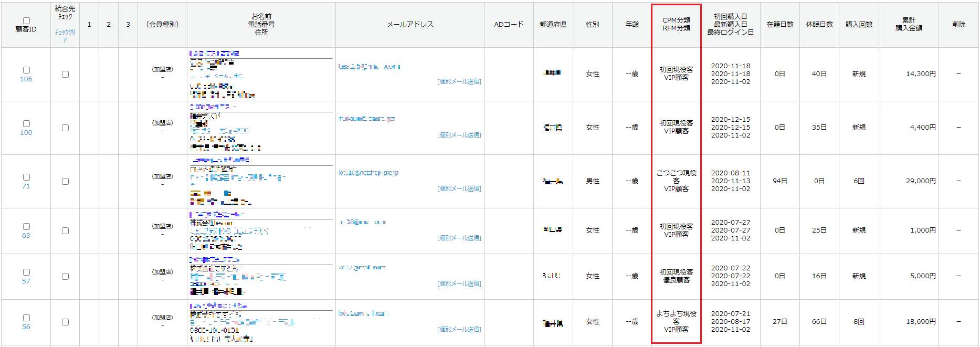
Task: Go to customer ID 71 page
Action: coord(26,186)
